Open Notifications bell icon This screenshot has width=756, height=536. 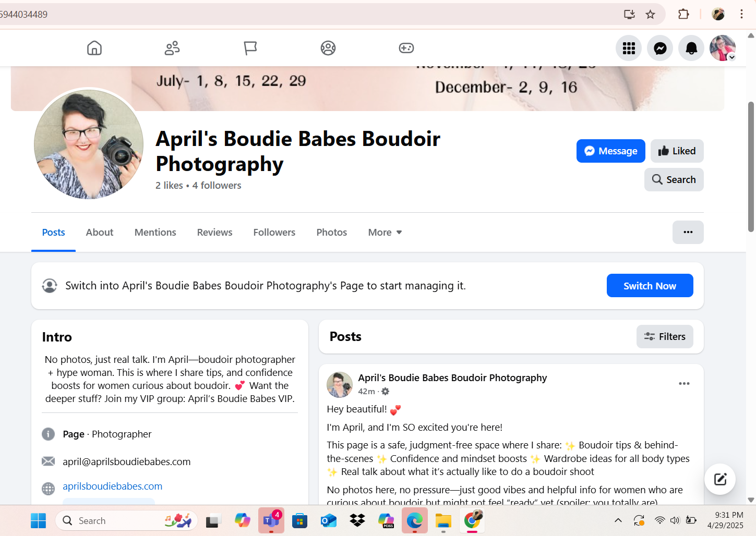[691, 48]
